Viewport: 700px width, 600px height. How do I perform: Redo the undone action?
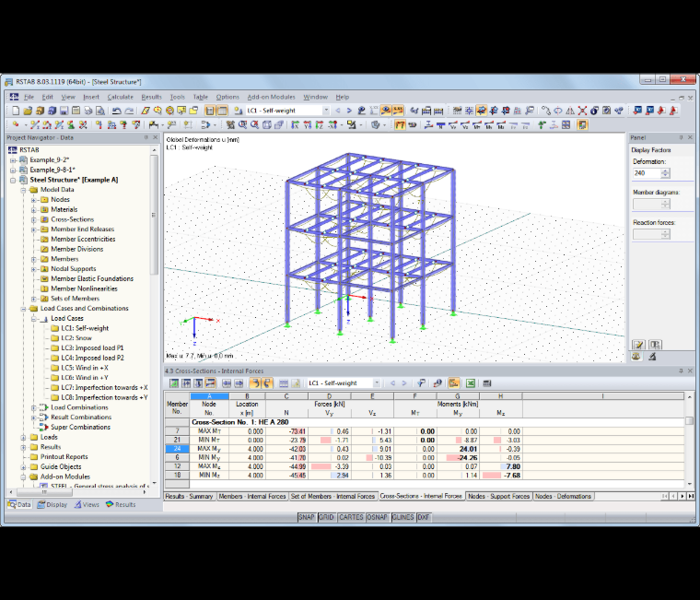tap(129, 111)
